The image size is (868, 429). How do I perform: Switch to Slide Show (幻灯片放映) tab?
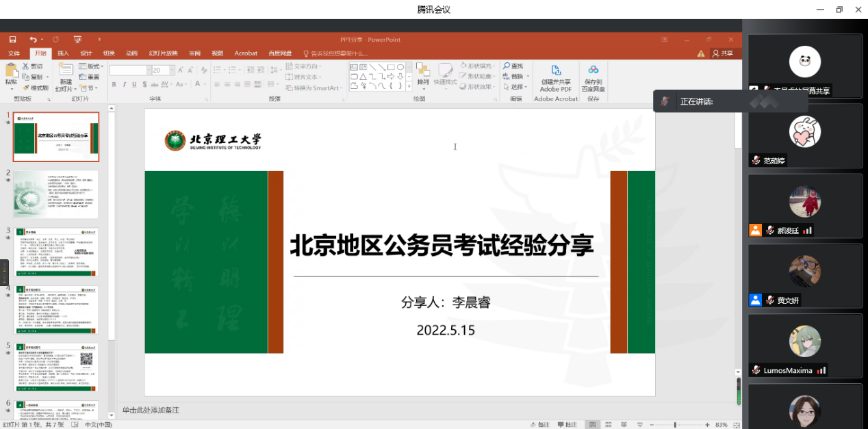tap(163, 53)
